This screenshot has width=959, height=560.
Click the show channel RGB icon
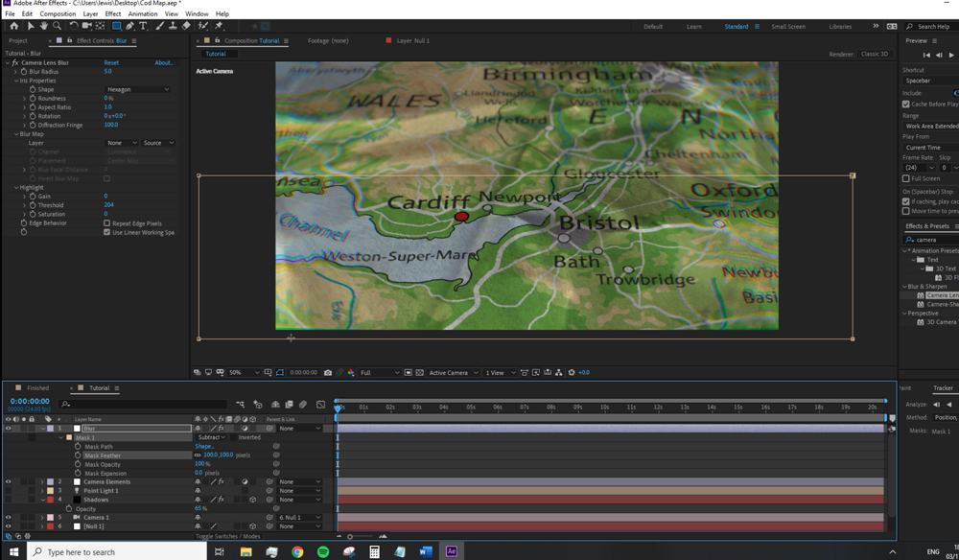[x=351, y=372]
